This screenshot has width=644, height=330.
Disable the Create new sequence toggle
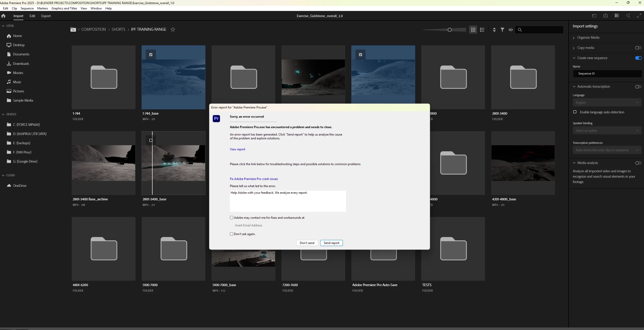point(638,58)
